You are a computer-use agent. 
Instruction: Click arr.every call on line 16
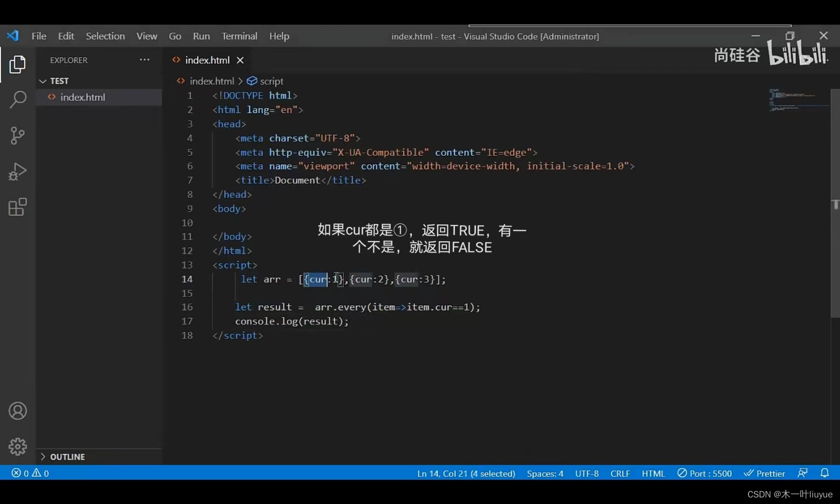pyautogui.click(x=397, y=307)
